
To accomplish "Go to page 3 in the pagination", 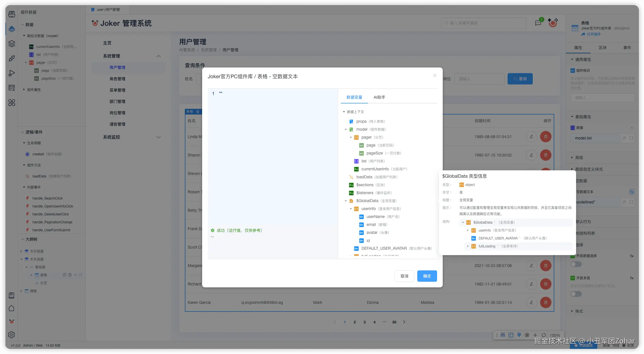I will click(364, 322).
